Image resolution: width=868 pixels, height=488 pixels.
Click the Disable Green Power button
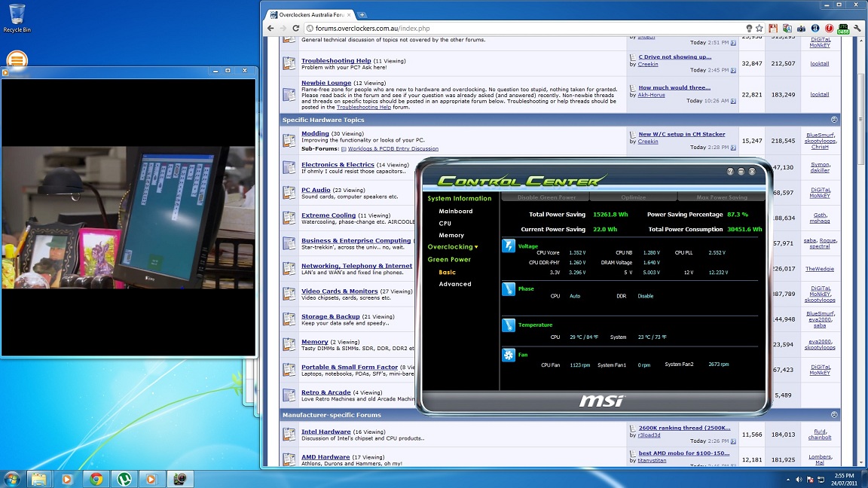click(546, 197)
